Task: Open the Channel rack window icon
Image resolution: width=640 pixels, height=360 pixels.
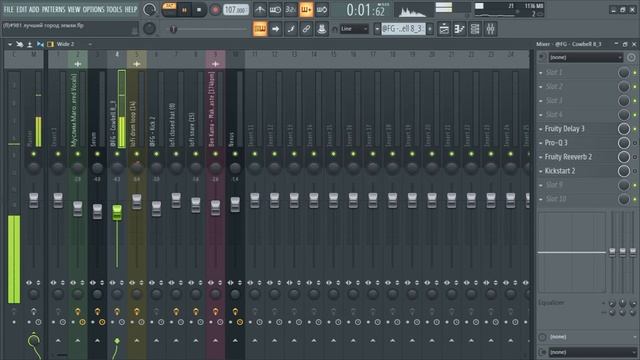Action: 475,29
